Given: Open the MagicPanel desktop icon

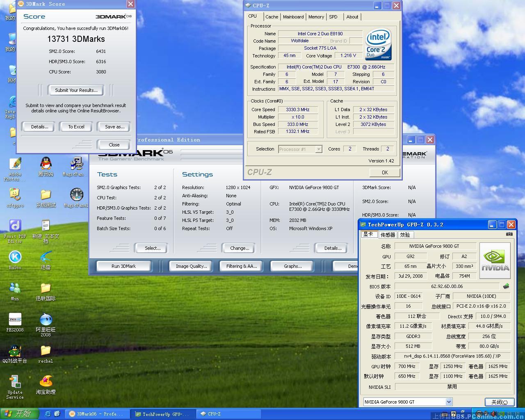Looking at the screenshot, I should click(x=76, y=195).
